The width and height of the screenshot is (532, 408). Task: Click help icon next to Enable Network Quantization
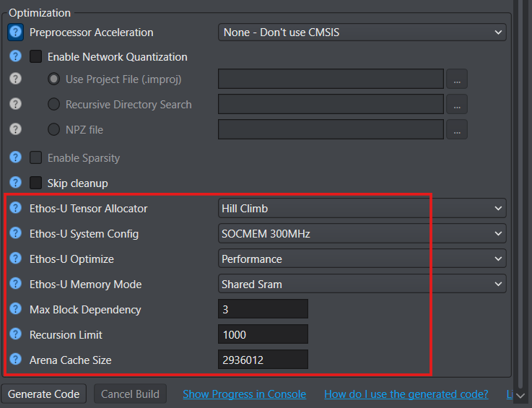15,57
